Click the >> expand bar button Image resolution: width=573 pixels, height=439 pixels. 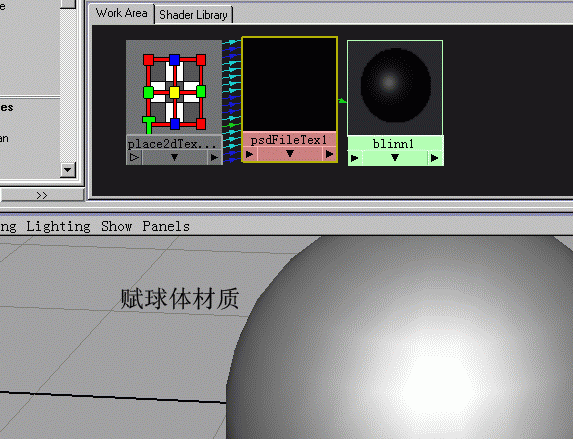click(x=42, y=195)
